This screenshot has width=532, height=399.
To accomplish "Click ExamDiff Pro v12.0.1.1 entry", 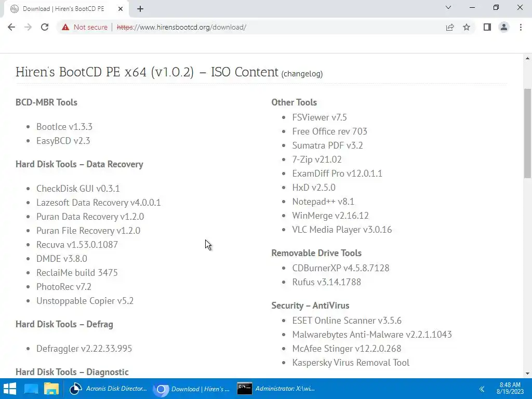I will pyautogui.click(x=337, y=174).
